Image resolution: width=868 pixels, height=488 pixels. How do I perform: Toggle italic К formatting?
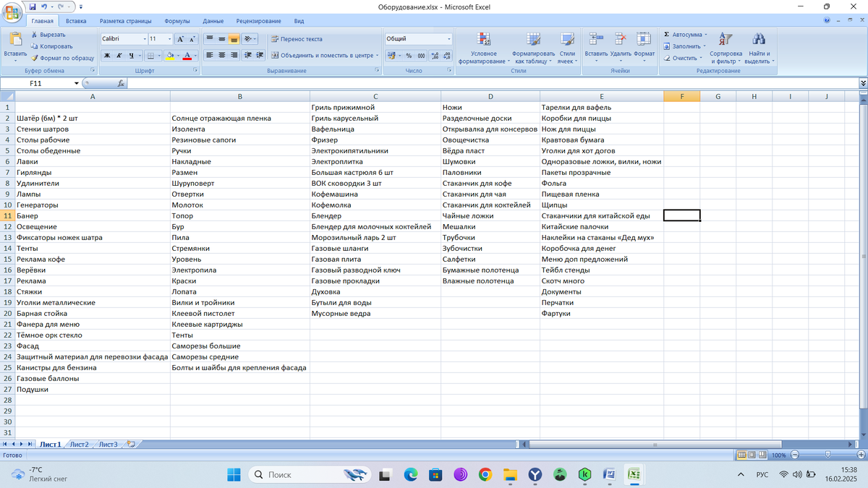pos(119,55)
